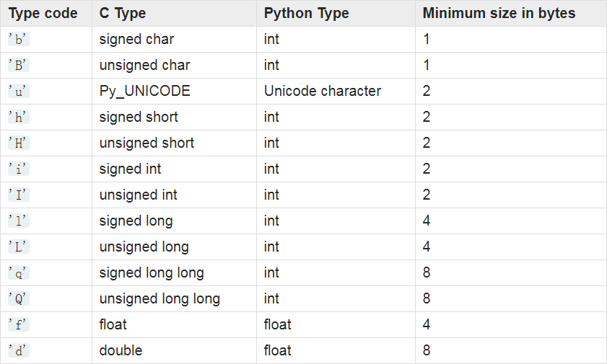Click the 'Q' type code cell

pyautogui.click(x=19, y=299)
